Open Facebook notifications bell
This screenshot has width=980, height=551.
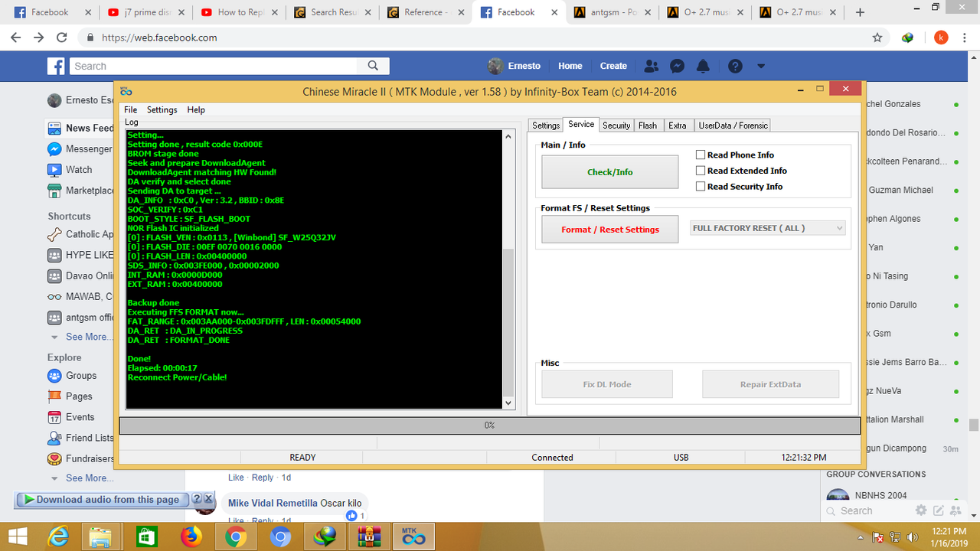tap(703, 66)
